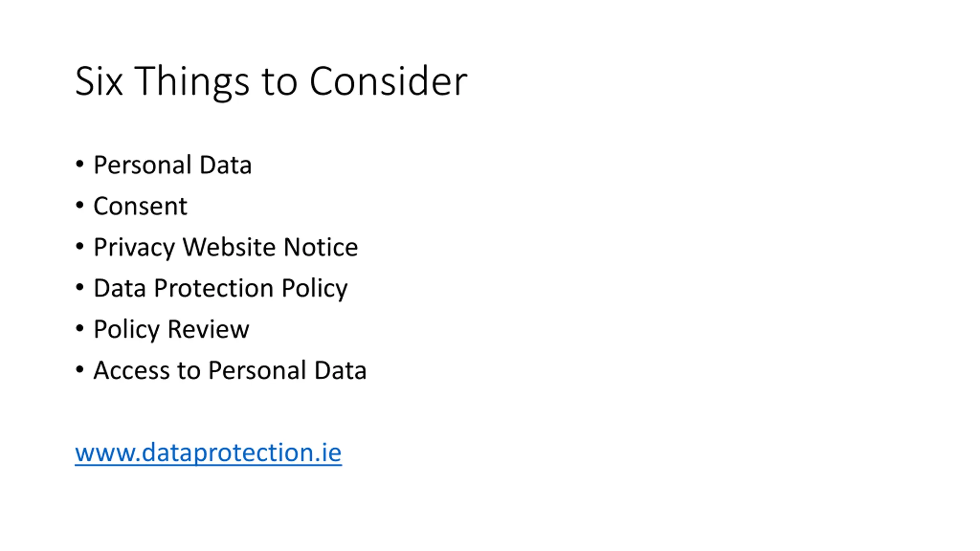Select the Policy Review bullet text
Viewport: 980px width, 551px height.
[171, 329]
